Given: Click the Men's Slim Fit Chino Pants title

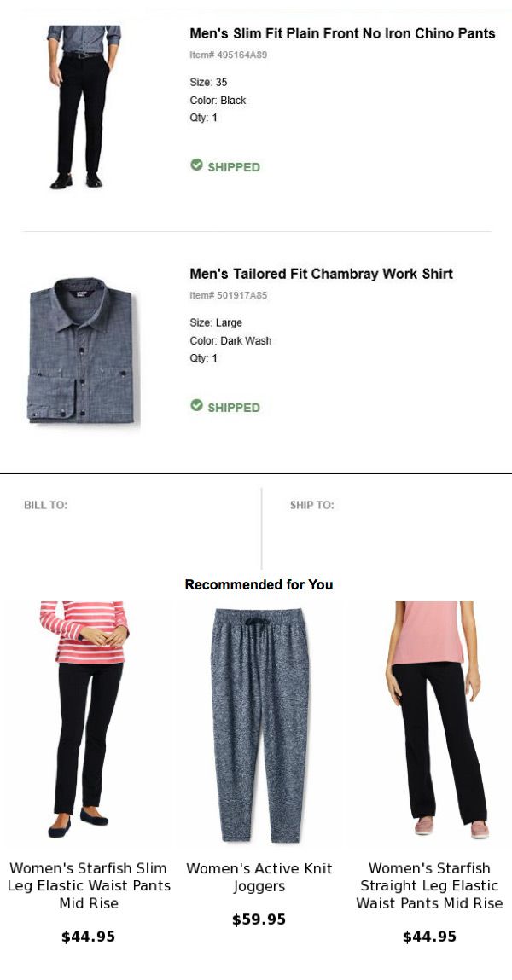Looking at the screenshot, I should [342, 34].
